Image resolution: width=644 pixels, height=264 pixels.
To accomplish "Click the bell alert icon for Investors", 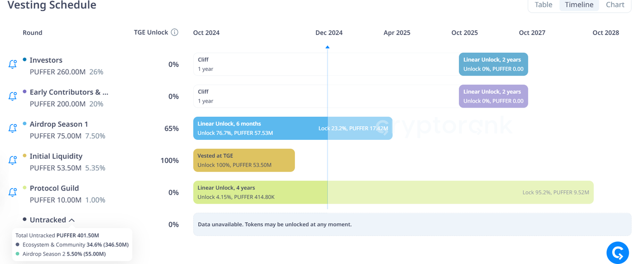I will (x=13, y=64).
